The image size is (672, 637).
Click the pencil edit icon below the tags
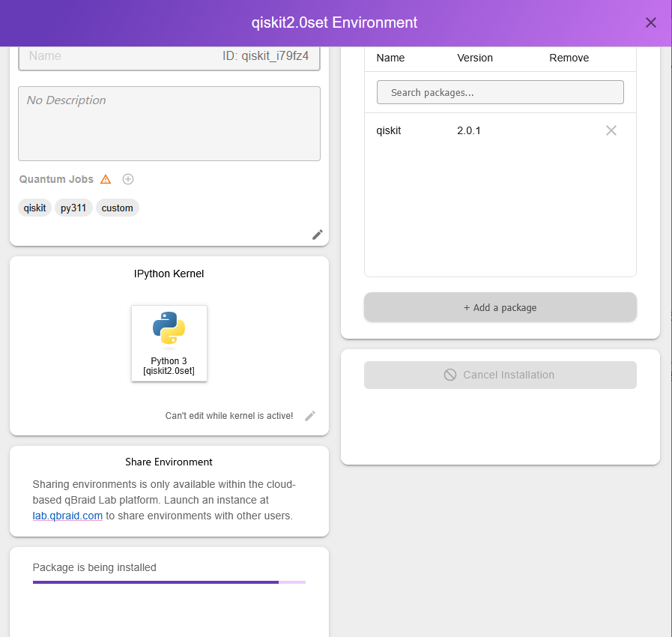click(x=317, y=235)
